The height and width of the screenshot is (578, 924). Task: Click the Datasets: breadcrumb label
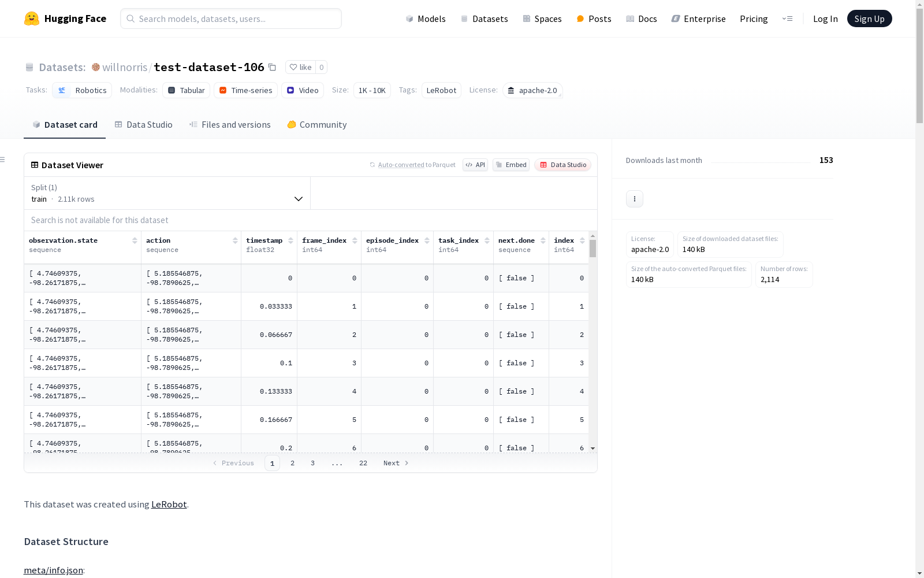click(62, 67)
